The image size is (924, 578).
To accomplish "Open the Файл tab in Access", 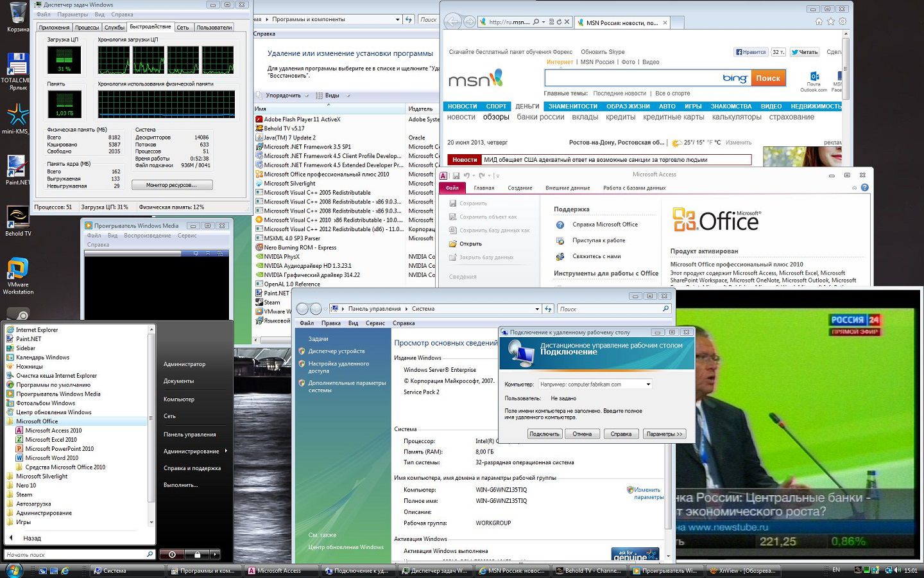I will click(x=452, y=188).
